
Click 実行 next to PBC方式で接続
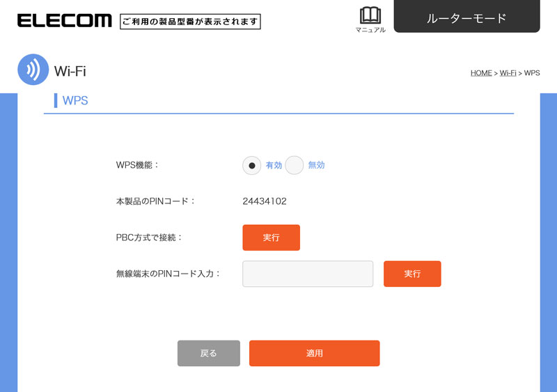pos(272,237)
